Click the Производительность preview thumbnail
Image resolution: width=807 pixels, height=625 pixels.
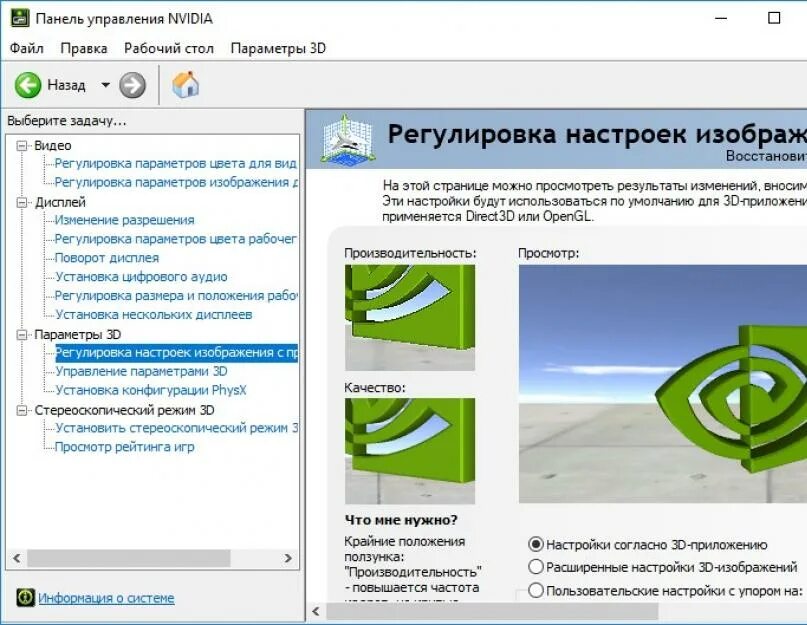click(410, 318)
